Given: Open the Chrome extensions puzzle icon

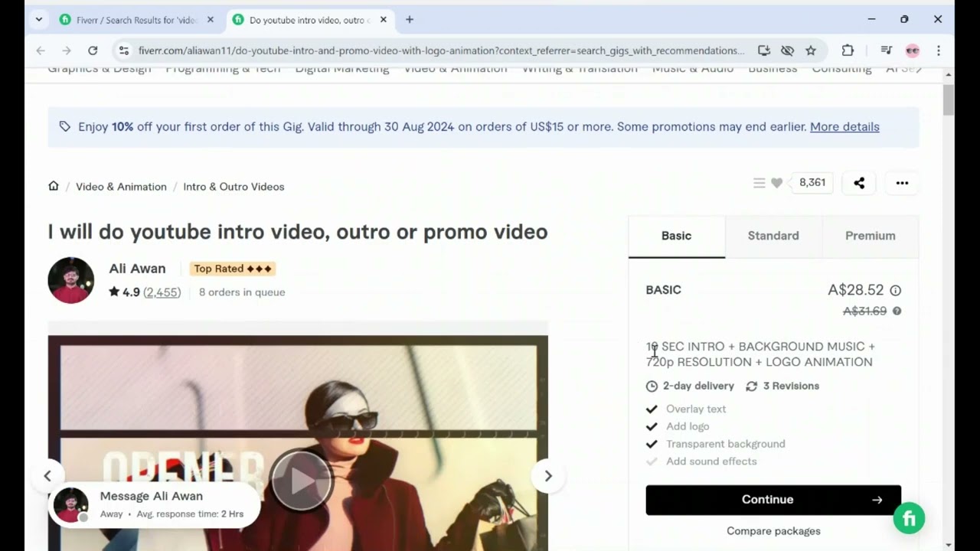Looking at the screenshot, I should [x=848, y=51].
